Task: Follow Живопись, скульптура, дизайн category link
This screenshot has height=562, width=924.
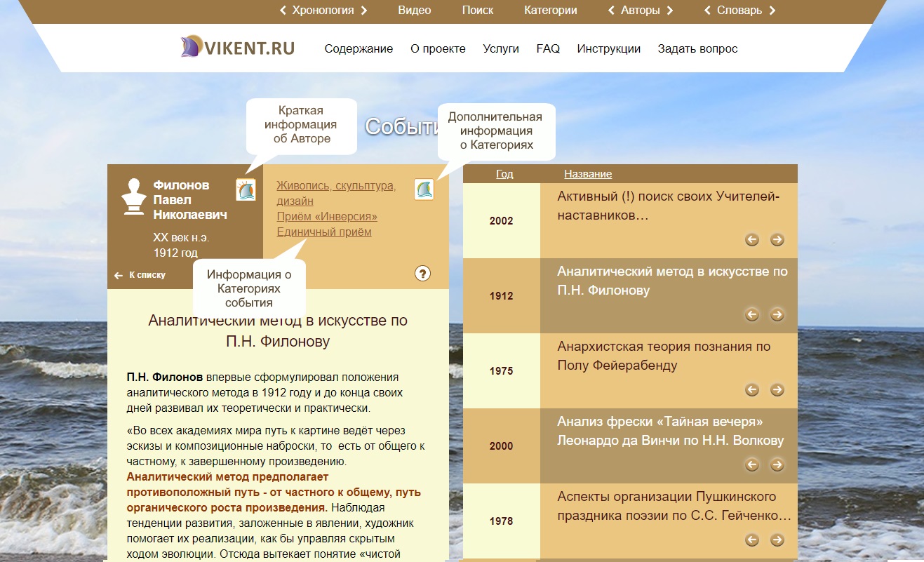Action: point(336,194)
